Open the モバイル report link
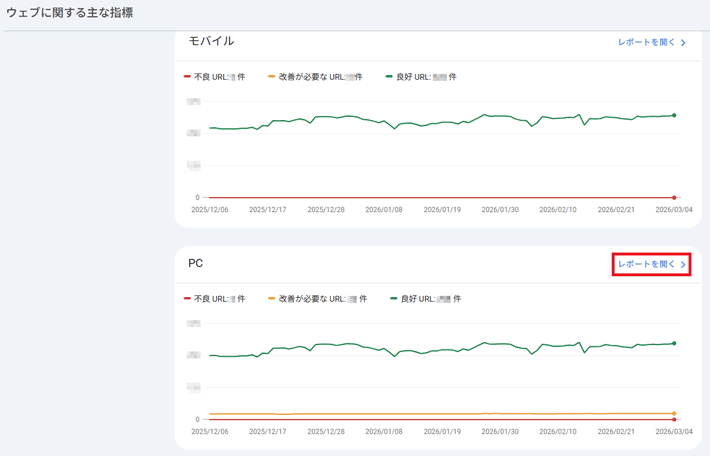The width and height of the screenshot is (710, 456). click(x=646, y=43)
